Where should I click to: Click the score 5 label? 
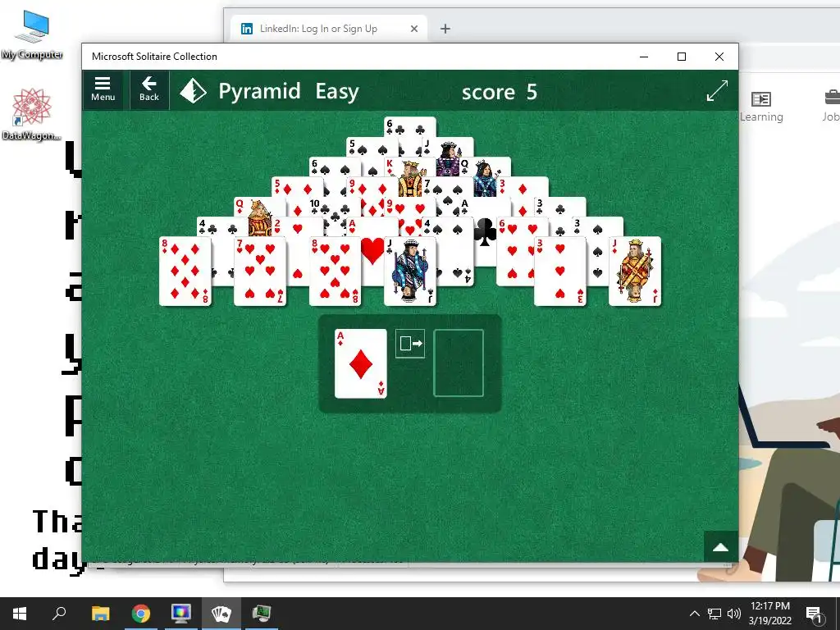(x=500, y=92)
